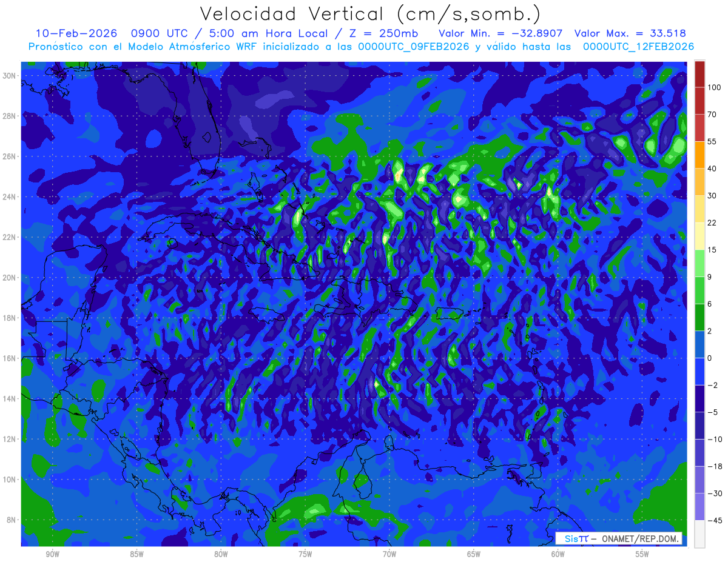Click the orange color bar segment between 40 and 55
The image size is (728, 562).
point(699,155)
